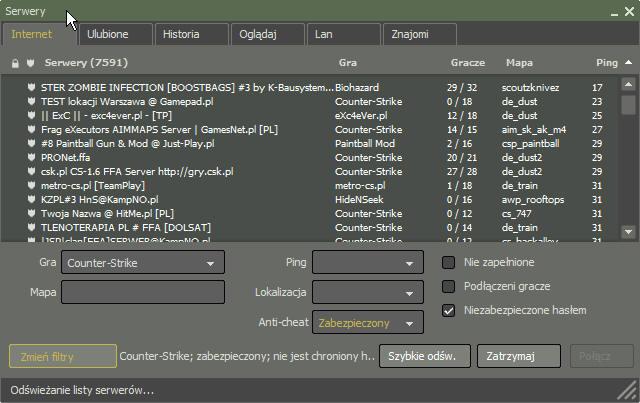Click shield icon of csk.pl CS-1.6 FFA server

coord(31,171)
